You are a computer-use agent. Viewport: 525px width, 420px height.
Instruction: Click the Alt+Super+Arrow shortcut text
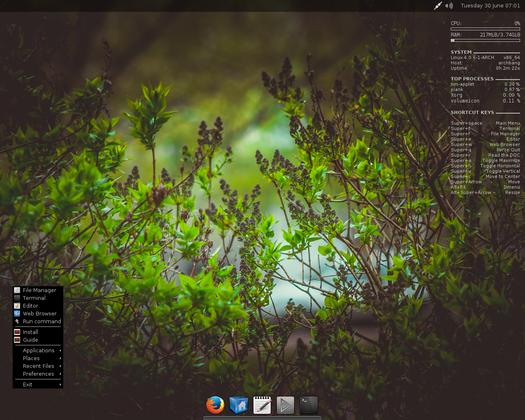(471, 192)
